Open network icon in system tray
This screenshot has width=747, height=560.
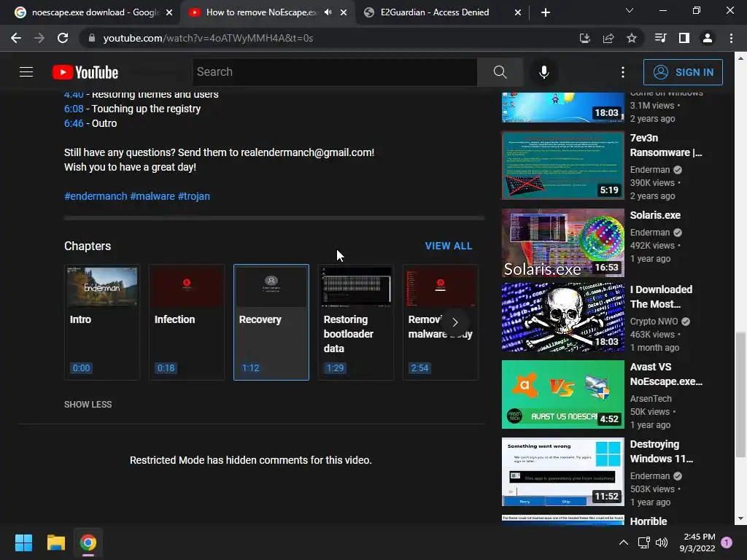tap(644, 542)
